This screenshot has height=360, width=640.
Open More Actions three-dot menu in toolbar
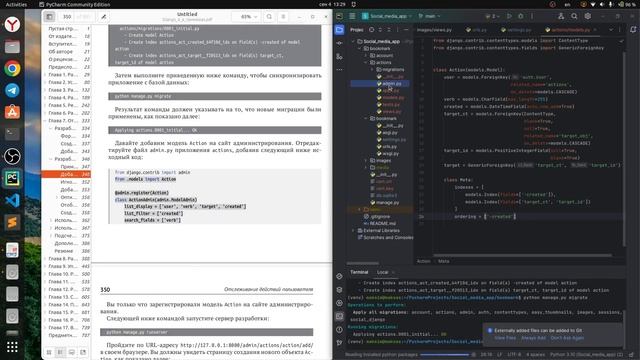point(532,16)
